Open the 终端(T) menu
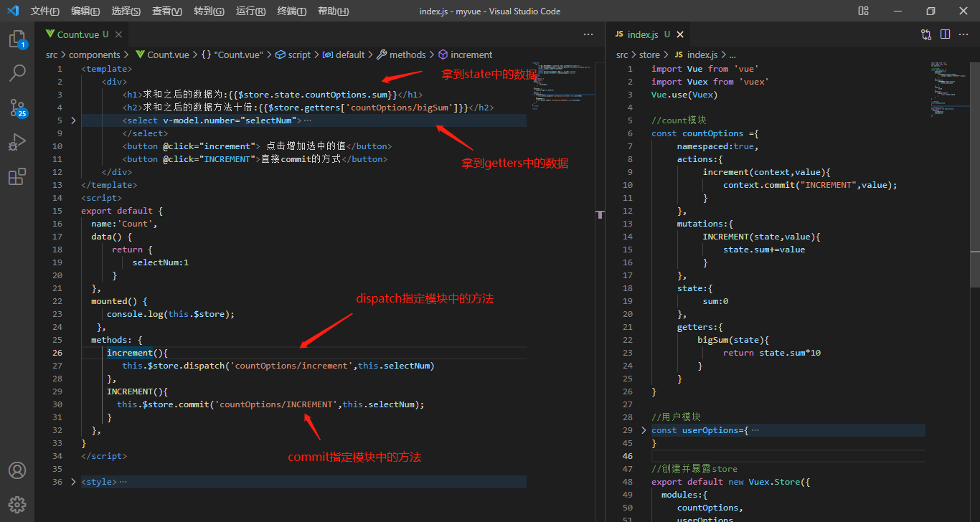Viewport: 980px width, 522px height. coord(292,11)
